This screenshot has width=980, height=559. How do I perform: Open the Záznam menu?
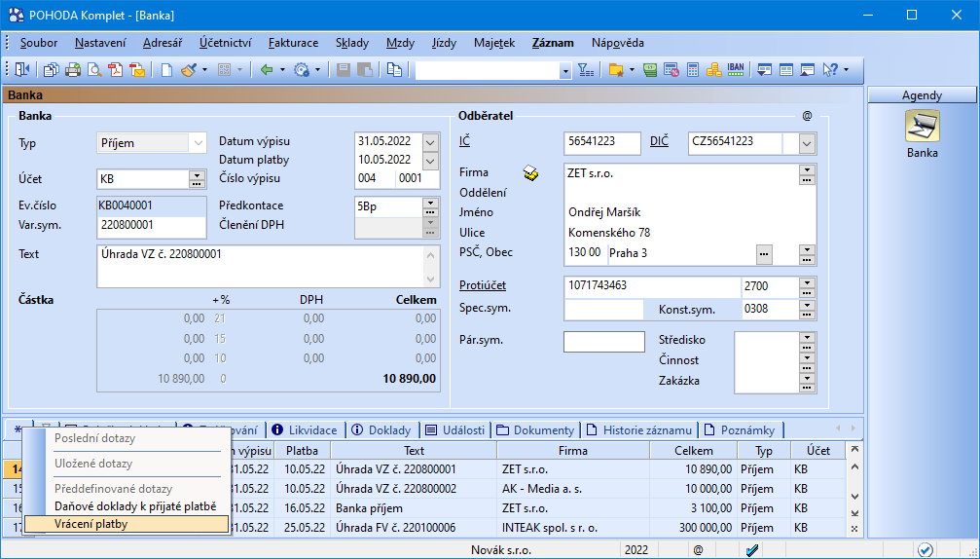coord(553,43)
